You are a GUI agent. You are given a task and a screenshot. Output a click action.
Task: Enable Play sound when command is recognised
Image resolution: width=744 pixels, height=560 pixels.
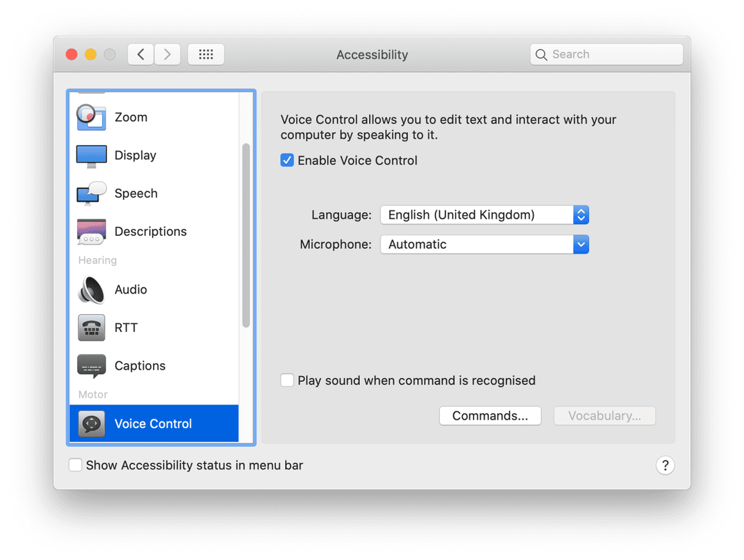point(287,380)
